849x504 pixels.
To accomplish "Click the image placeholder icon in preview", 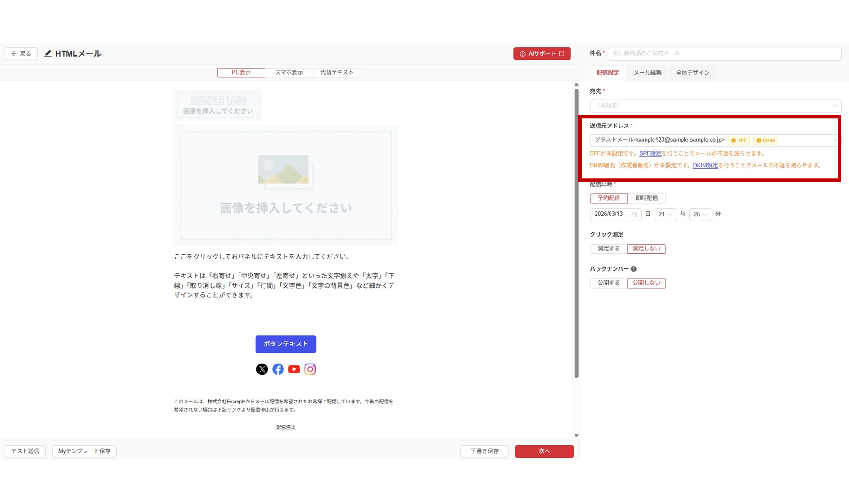I will (283, 170).
